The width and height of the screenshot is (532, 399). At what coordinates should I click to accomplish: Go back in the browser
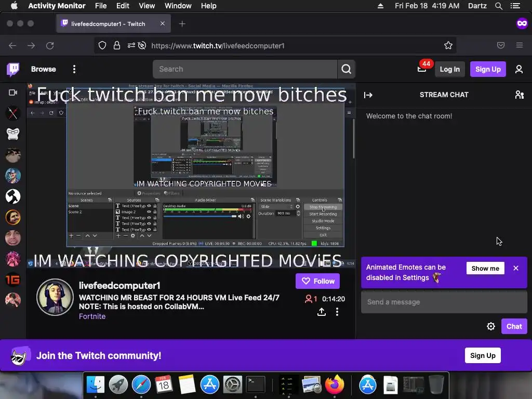click(12, 46)
